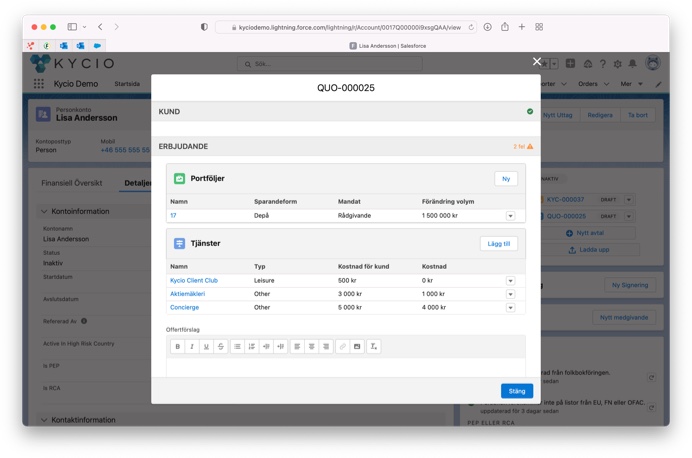The height and width of the screenshot is (458, 692).
Task: Open KYC-000037 row dropdown
Action: pos(629,200)
